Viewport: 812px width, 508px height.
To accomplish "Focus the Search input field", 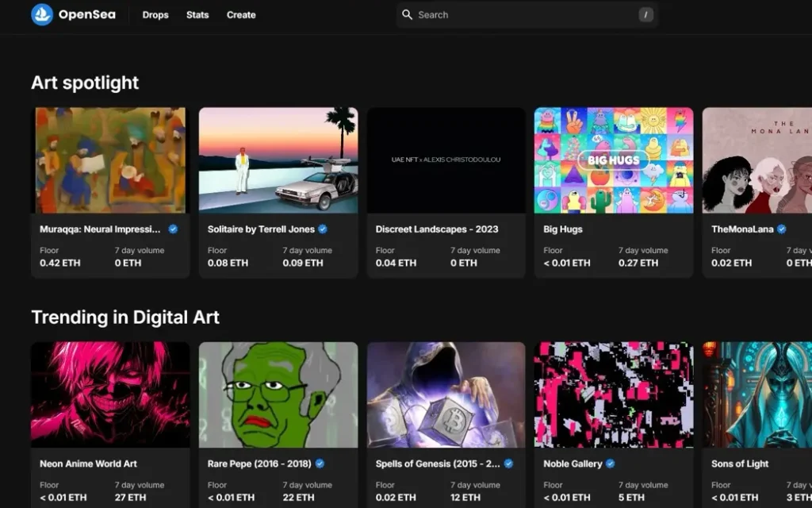I will point(527,14).
